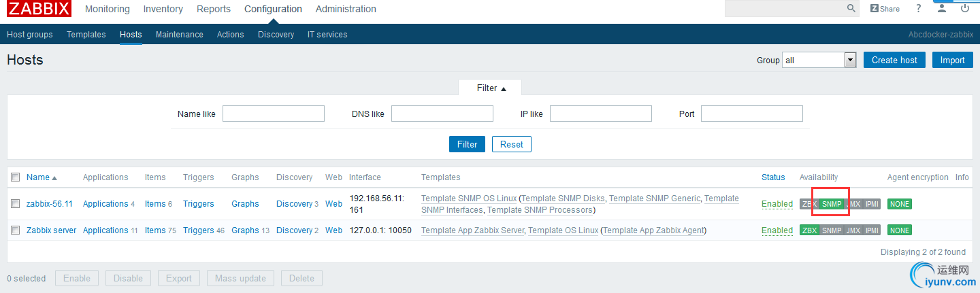Viewport: 980px width, 293px height.
Task: Open Discovery for zabbix-56.11
Action: 294,204
